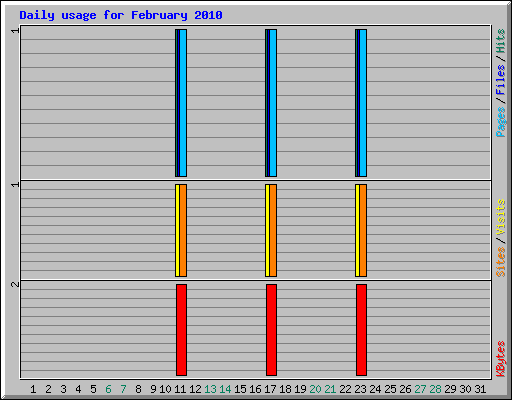Click the red KBytes bar for day 23
Viewport: 512px width, 400px height.
tap(361, 330)
